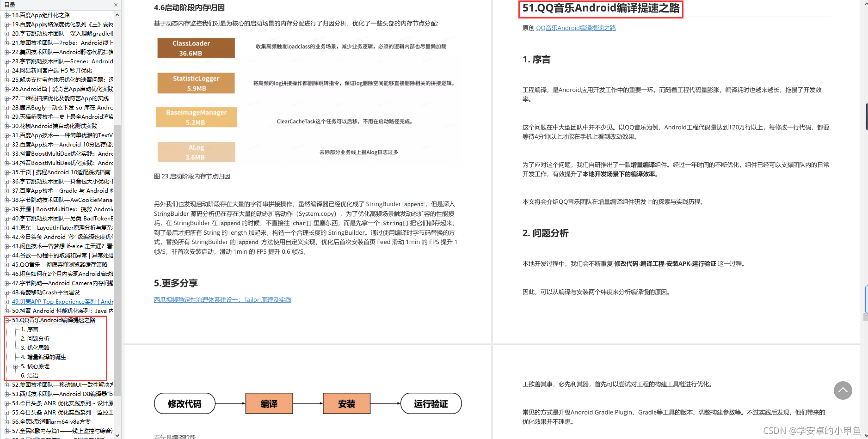This screenshot has height=439, width=868.
Task: Jump to outline section 3. 优化思路
Action: [35, 348]
